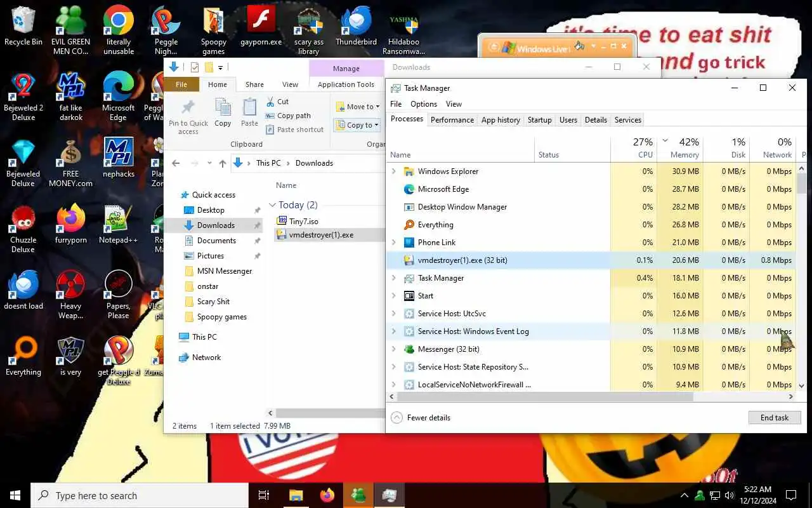Open the Hildaboo Ransomware desktop icon
The width and height of the screenshot is (812, 508).
(403, 30)
